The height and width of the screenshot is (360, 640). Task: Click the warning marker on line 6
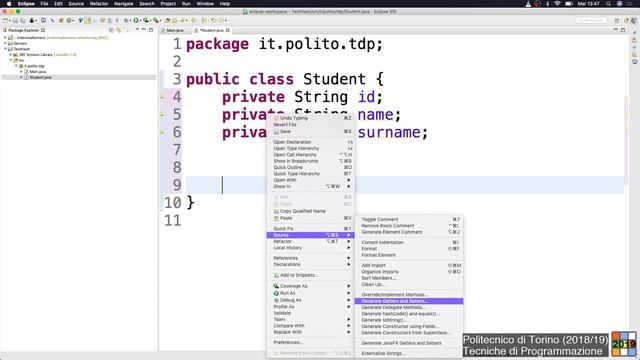point(162,132)
